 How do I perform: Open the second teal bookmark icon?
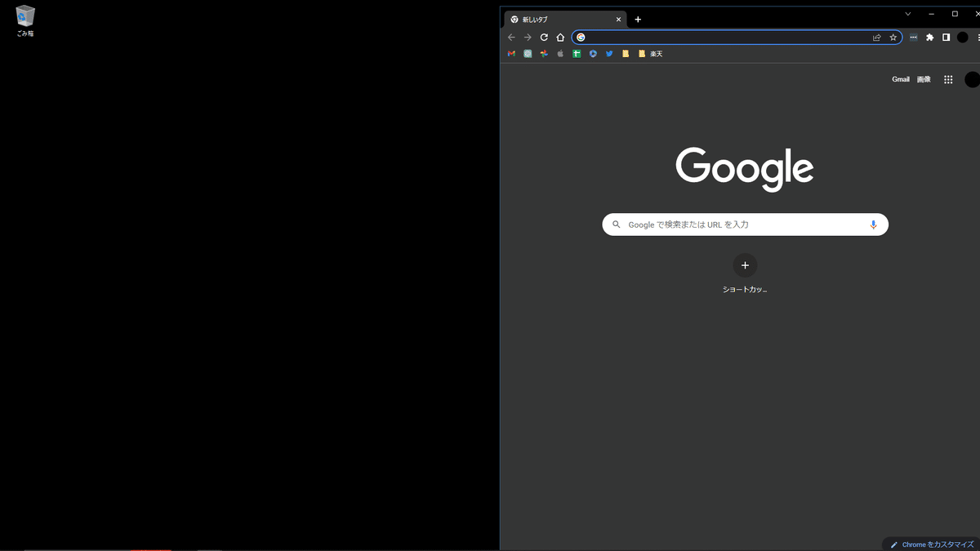point(528,54)
